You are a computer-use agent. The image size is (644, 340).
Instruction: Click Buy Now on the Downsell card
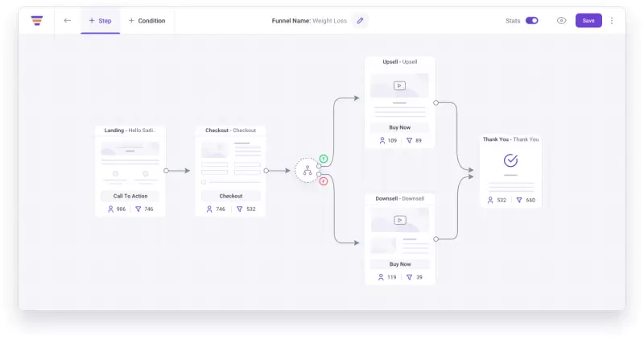(x=400, y=264)
